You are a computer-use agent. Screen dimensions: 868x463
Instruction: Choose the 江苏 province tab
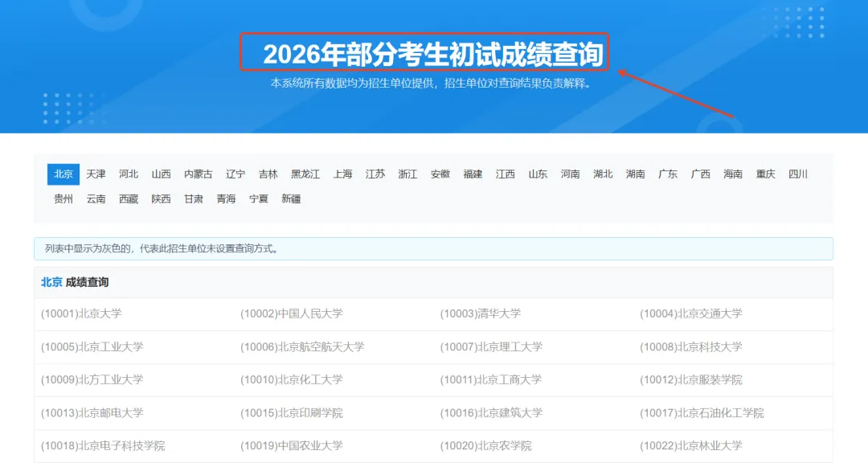pos(375,174)
